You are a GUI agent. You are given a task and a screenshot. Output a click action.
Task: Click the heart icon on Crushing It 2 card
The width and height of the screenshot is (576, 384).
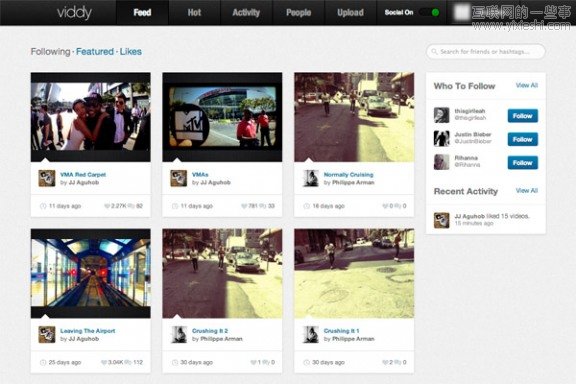coord(253,362)
